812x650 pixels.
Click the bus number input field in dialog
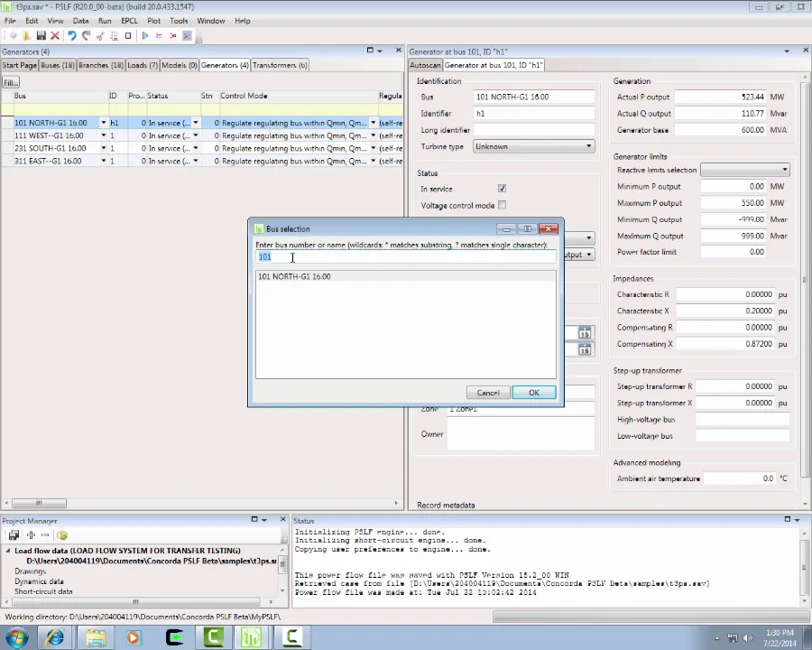tap(406, 256)
